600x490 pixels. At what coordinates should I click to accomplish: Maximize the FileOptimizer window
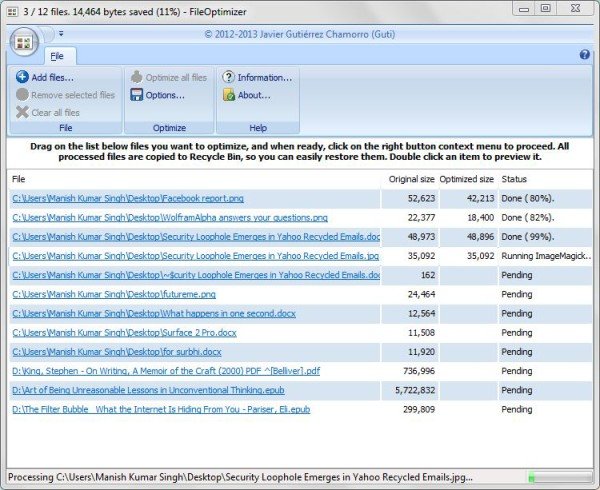point(546,8)
